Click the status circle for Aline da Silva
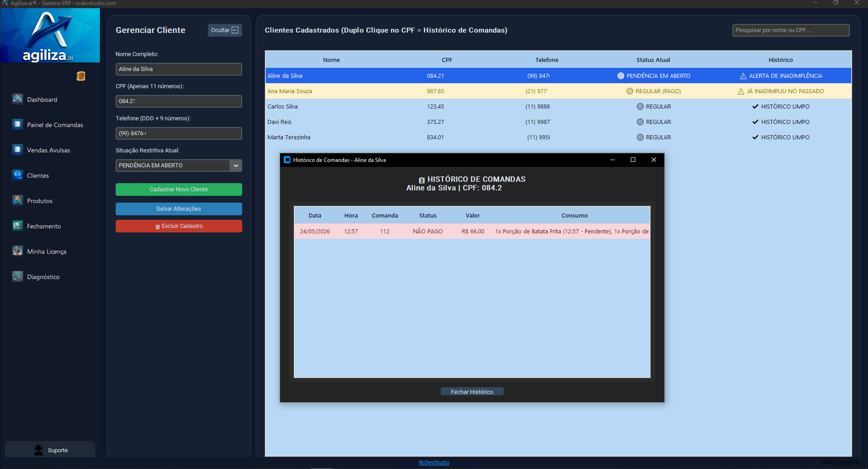 pyautogui.click(x=621, y=76)
